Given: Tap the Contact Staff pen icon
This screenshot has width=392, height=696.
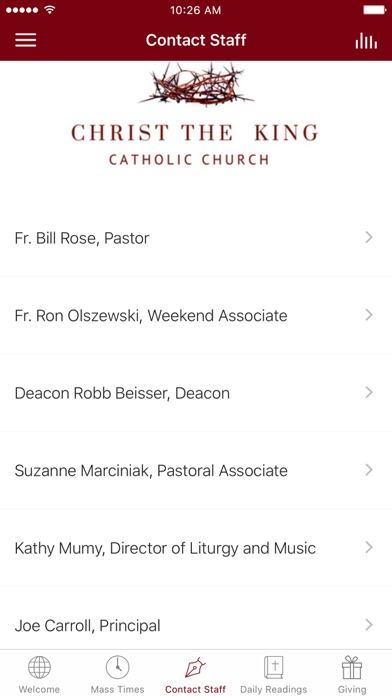Looking at the screenshot, I should pos(195,667).
